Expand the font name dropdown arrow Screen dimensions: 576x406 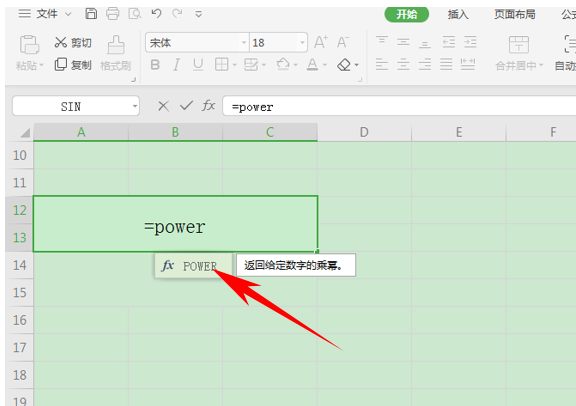(244, 43)
